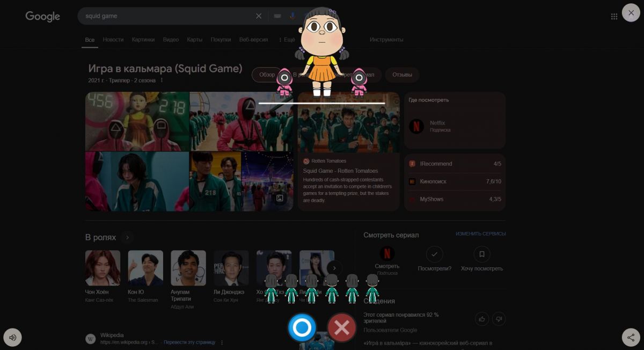The height and width of the screenshot is (350, 644).
Task: Click the Игра в кальмара (Squid Game) heading
Action: click(165, 69)
